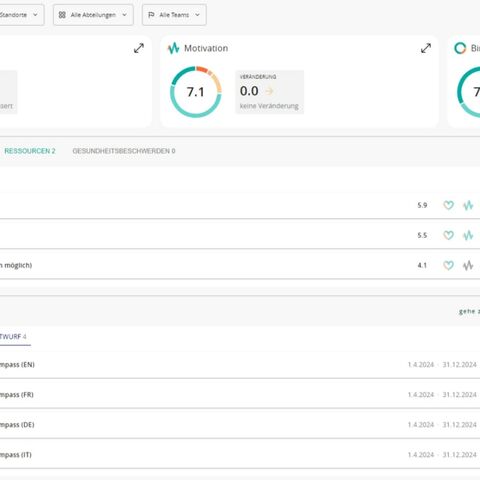Expand the Motivation card
Screen dimensions: 480x480
click(x=426, y=48)
